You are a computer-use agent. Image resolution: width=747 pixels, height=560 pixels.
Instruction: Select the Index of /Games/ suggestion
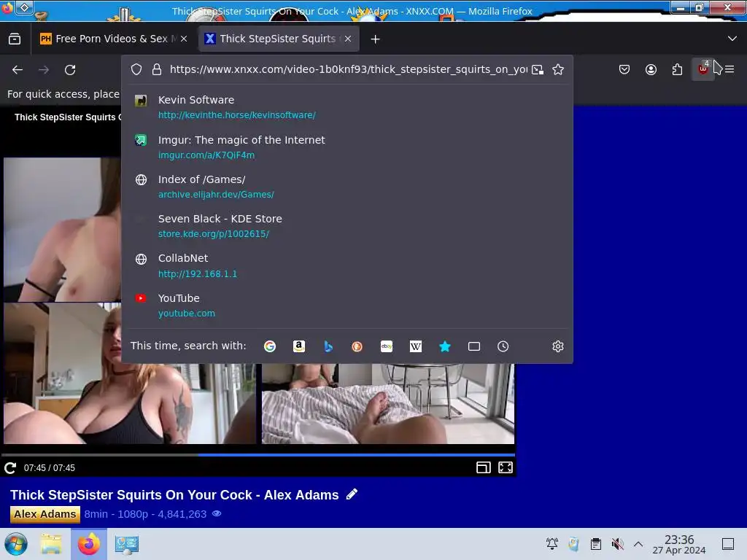pos(347,187)
